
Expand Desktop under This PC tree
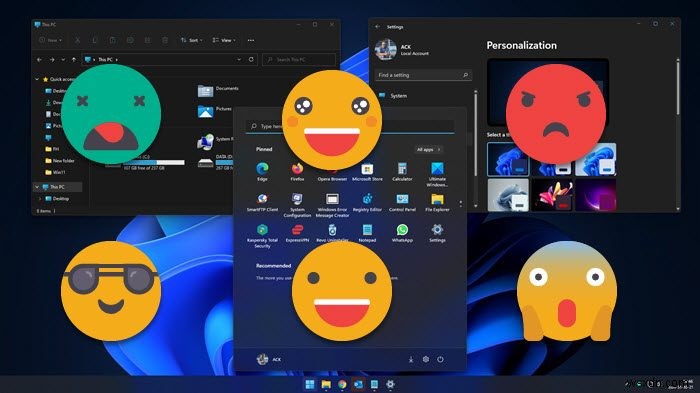pos(41,198)
